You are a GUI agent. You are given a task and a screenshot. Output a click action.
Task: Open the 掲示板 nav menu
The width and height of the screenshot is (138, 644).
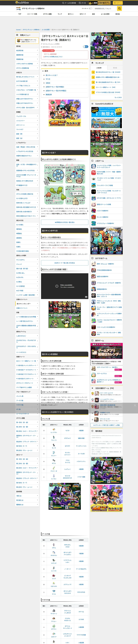click(x=117, y=14)
